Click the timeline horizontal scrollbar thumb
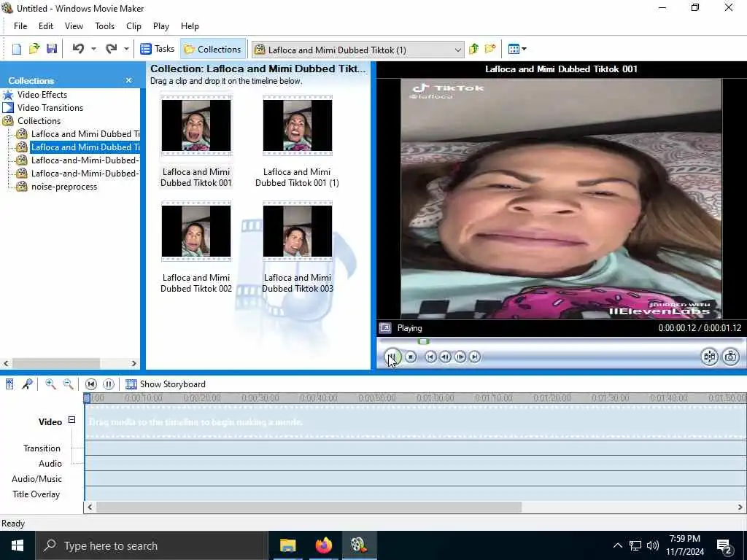The width and height of the screenshot is (747, 560). 309,507
